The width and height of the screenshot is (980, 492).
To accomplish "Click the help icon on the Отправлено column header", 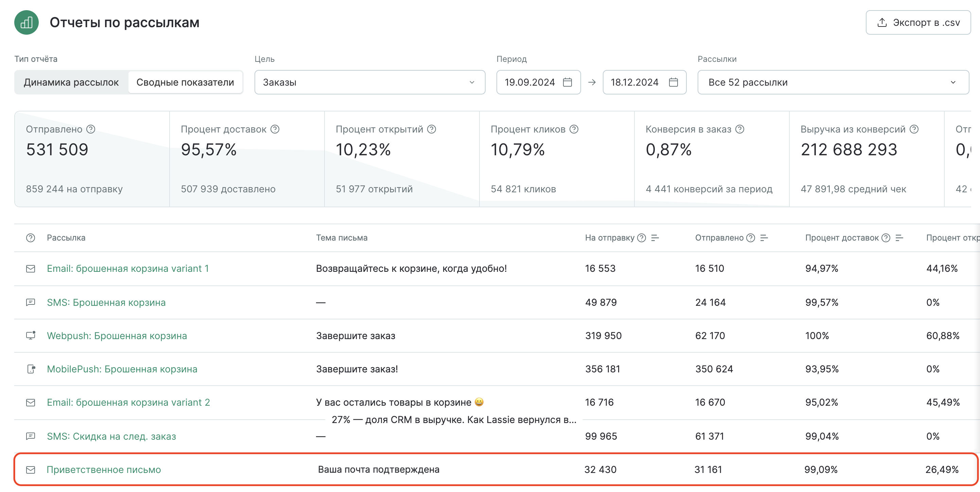I will 751,238.
